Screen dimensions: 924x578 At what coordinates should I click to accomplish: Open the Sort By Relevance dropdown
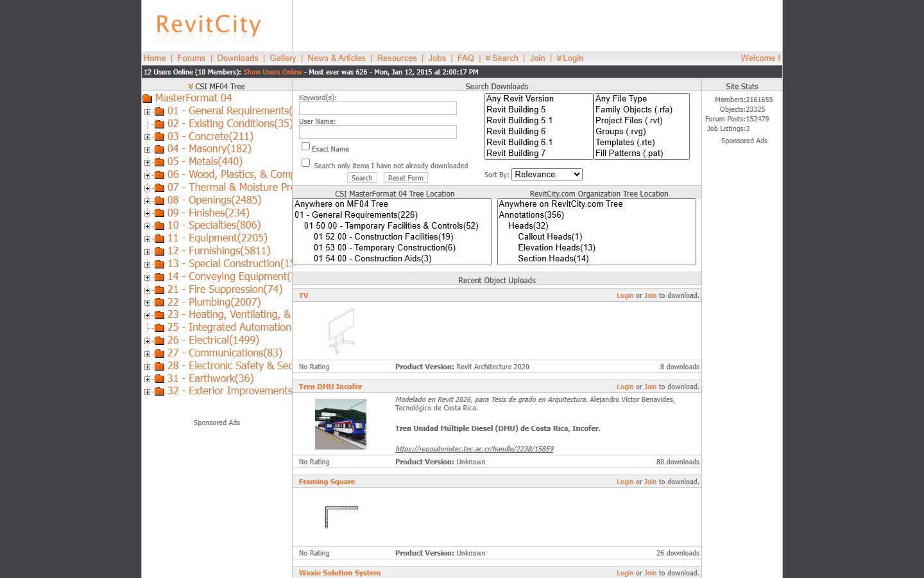[x=547, y=175]
